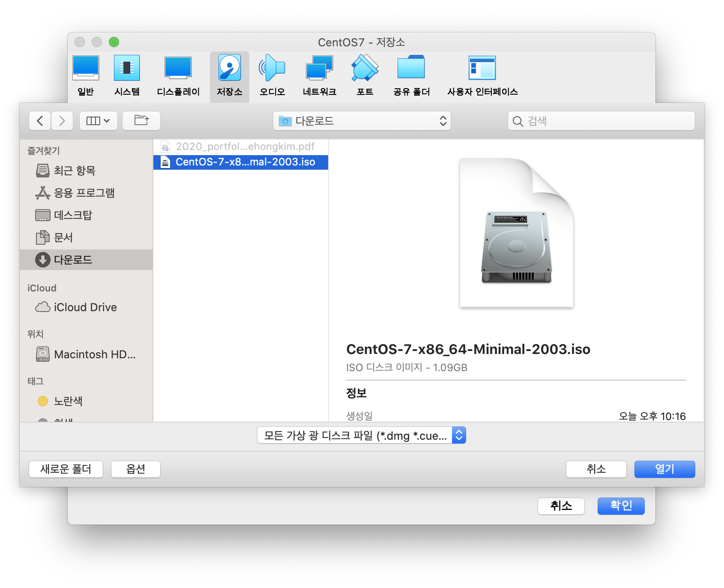The image size is (724, 588).
Task: Open the 다운로드 location popup menu
Action: 362,121
